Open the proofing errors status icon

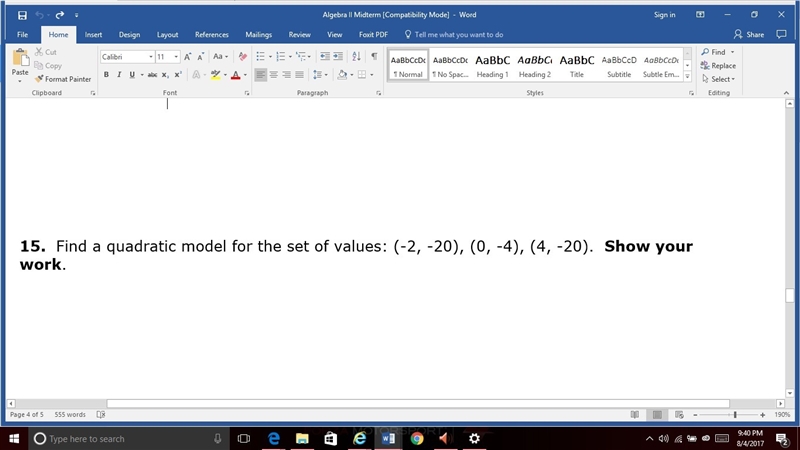tap(101, 415)
